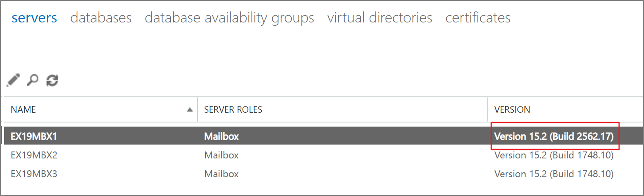Select server EX19MBX3 row
Screen dimensions: 644x196
323,174
